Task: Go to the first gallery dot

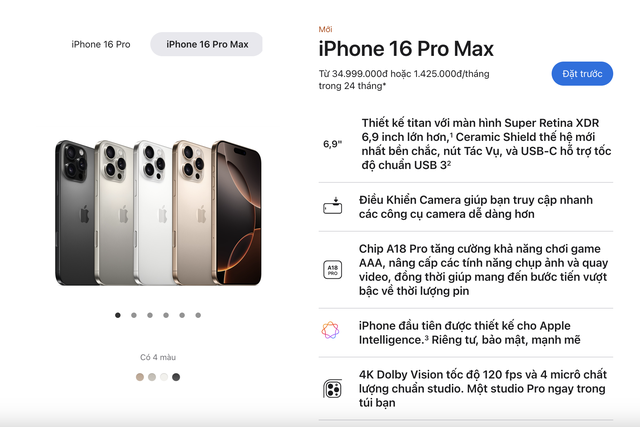Action: point(118,315)
